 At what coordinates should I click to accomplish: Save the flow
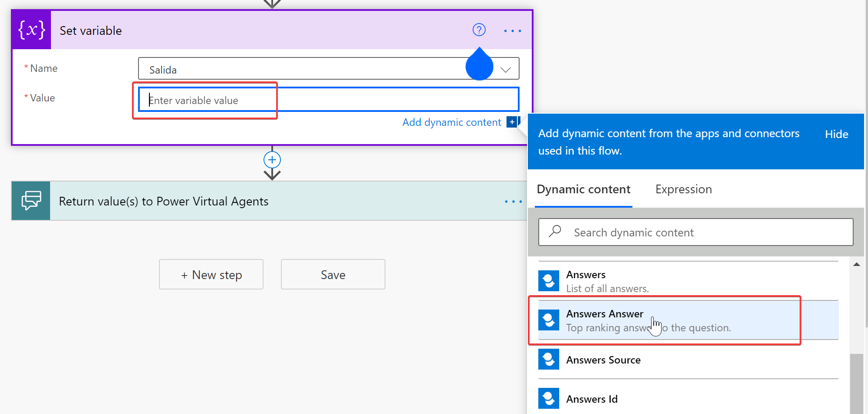click(x=333, y=275)
